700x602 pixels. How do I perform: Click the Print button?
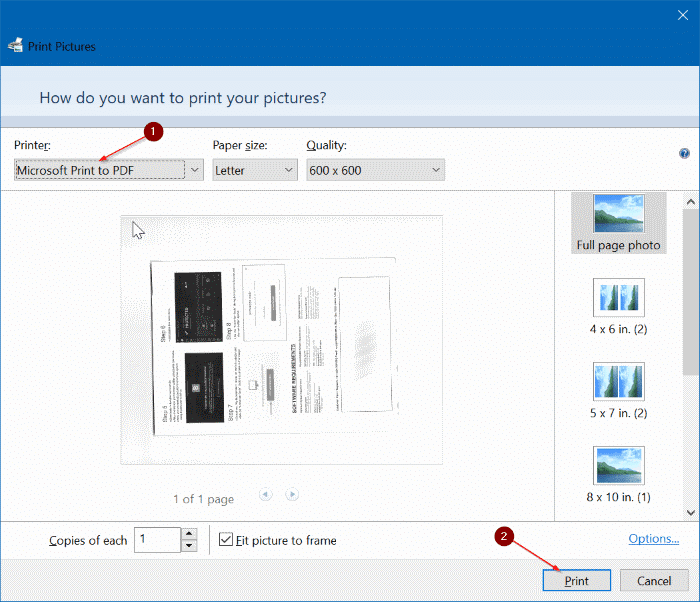[x=576, y=581]
